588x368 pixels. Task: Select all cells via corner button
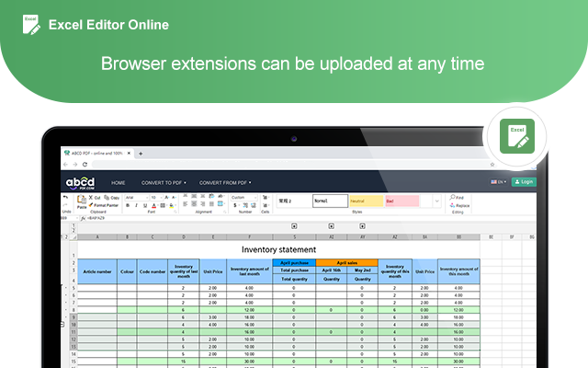73,237
